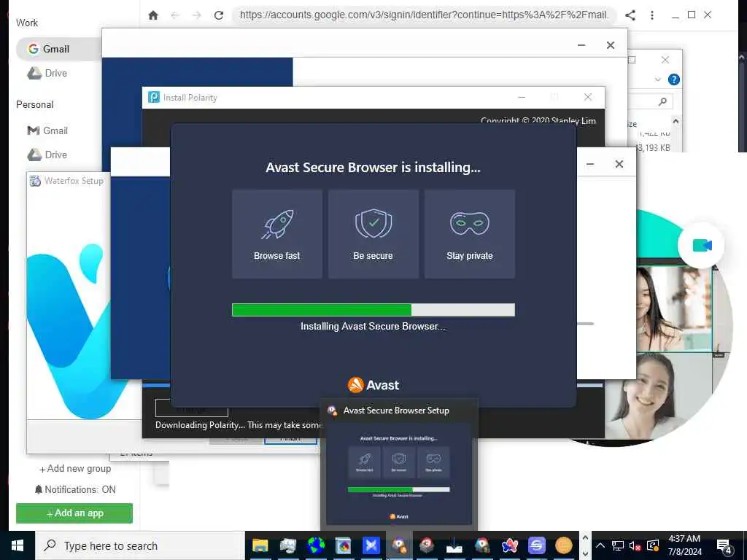The width and height of the screenshot is (747, 560).
Task: Click the Avast logo in installer
Action: [373, 385]
